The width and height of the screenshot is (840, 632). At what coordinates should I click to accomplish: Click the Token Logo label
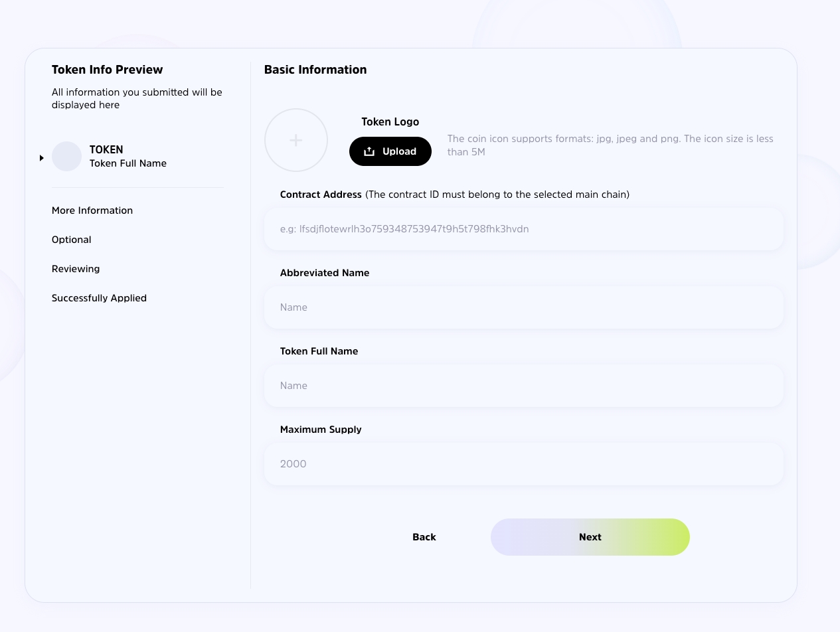390,122
